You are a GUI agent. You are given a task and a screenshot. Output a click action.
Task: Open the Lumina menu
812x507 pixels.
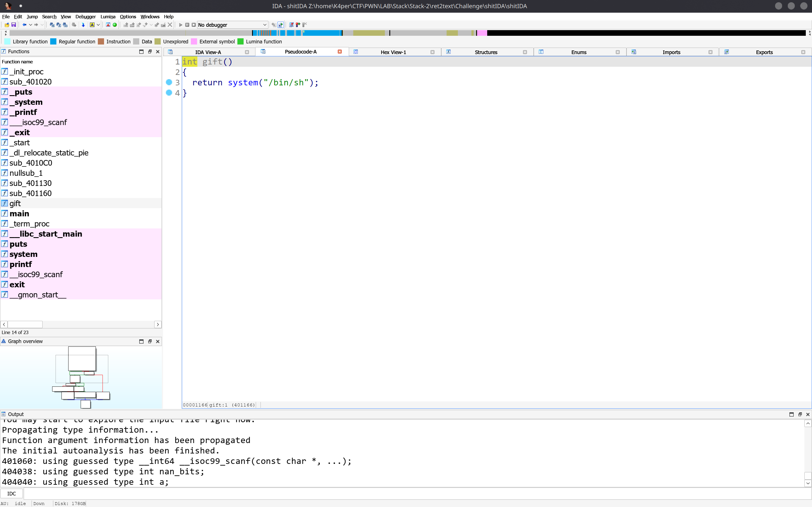point(108,16)
